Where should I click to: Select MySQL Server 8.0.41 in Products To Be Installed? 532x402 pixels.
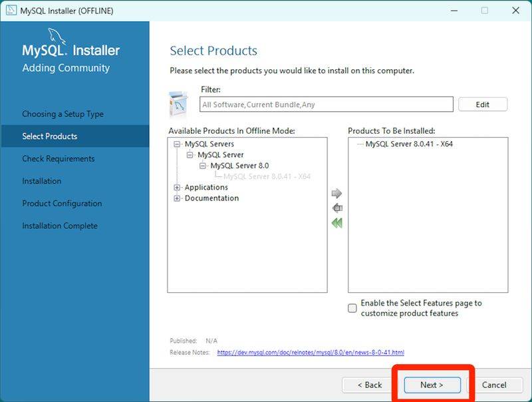(409, 144)
